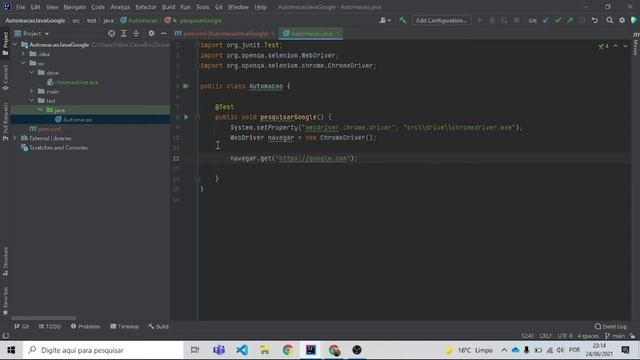Click 4 spaces indent in status bar
Viewport: 640px width, 360px height.
pyautogui.click(x=588, y=336)
